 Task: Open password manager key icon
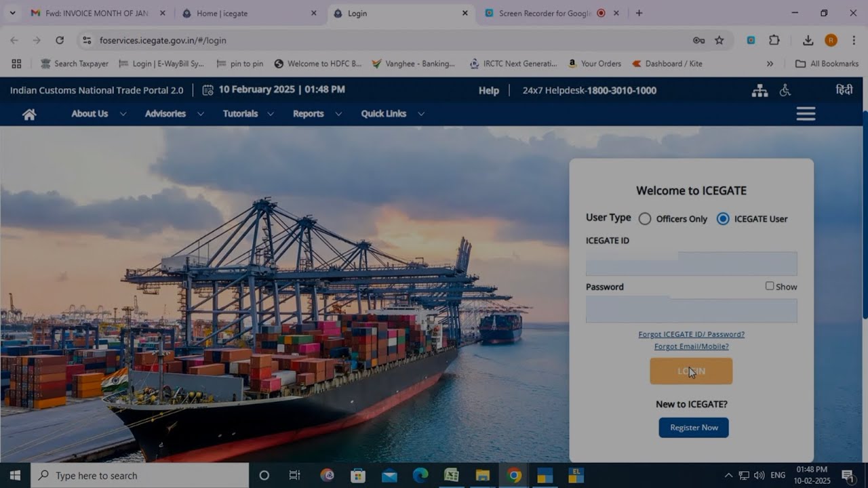698,40
